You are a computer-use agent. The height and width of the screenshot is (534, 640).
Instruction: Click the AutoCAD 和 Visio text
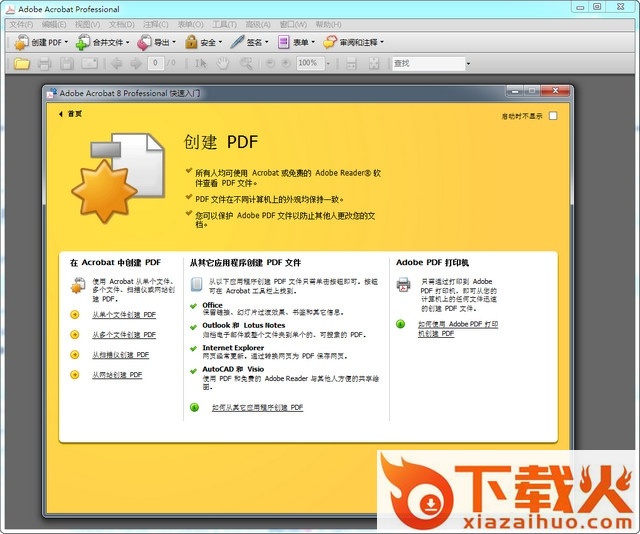tap(233, 369)
